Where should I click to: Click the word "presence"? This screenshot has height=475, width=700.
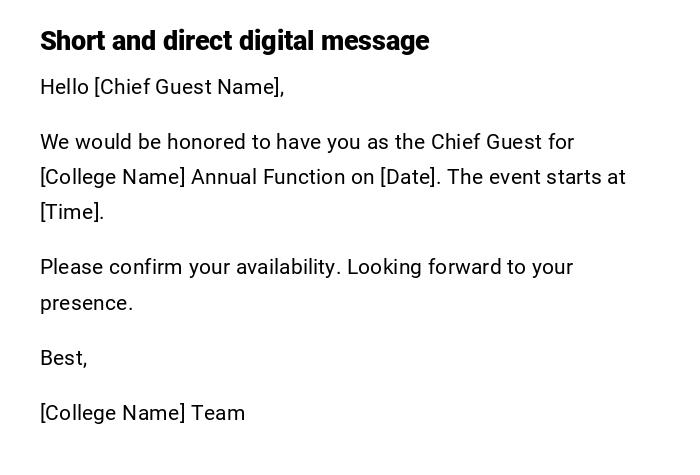(x=85, y=303)
